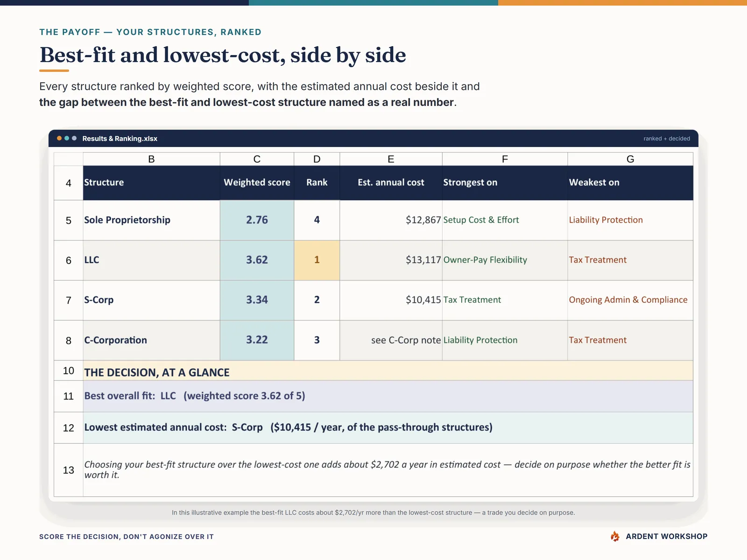The image size is (747, 560).
Task: Click the teal window dot in title bar
Action: coord(67,138)
